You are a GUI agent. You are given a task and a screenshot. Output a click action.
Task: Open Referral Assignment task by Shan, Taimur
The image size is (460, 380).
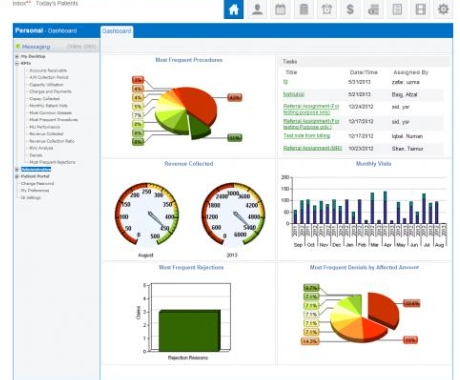pos(312,148)
